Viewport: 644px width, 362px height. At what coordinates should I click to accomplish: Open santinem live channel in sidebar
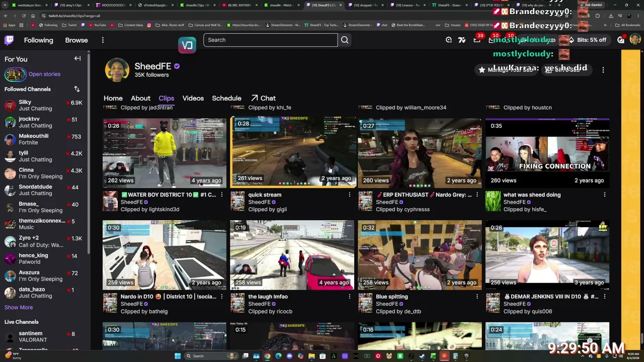coord(45,336)
